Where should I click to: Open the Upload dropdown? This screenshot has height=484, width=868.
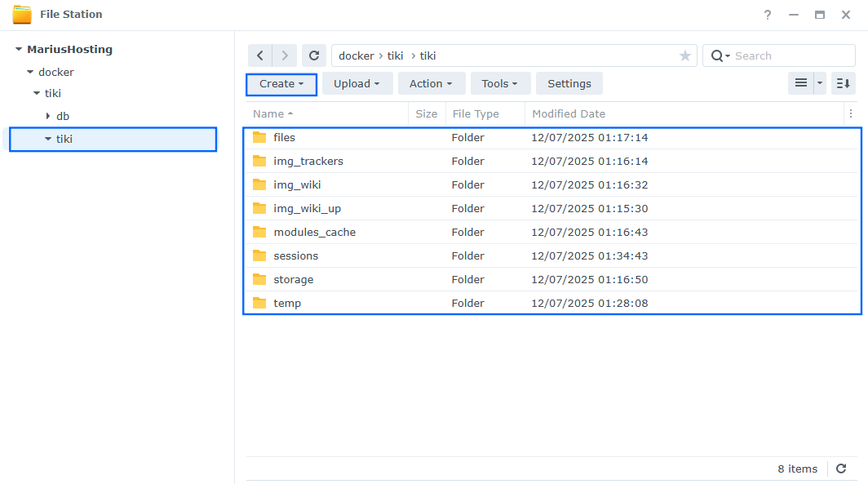[x=357, y=83]
